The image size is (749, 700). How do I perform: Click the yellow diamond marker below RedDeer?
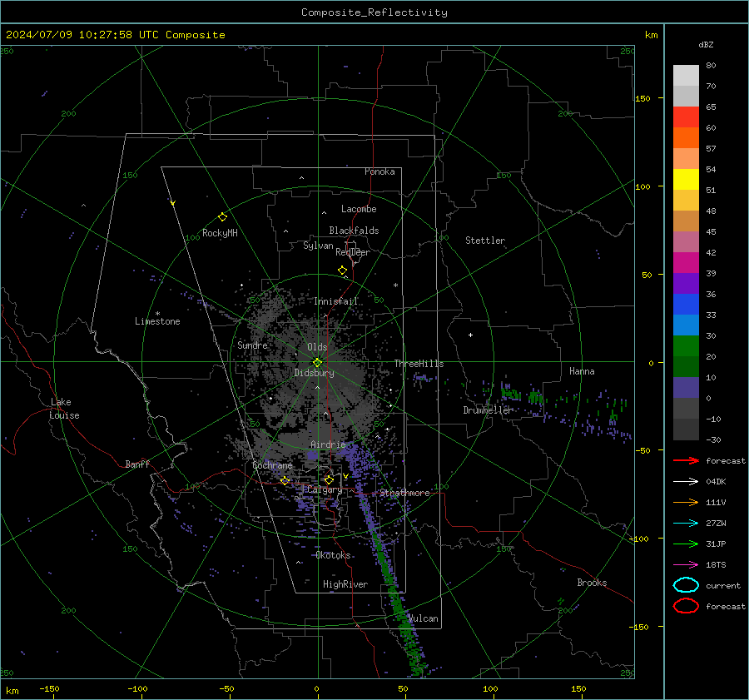tap(342, 271)
